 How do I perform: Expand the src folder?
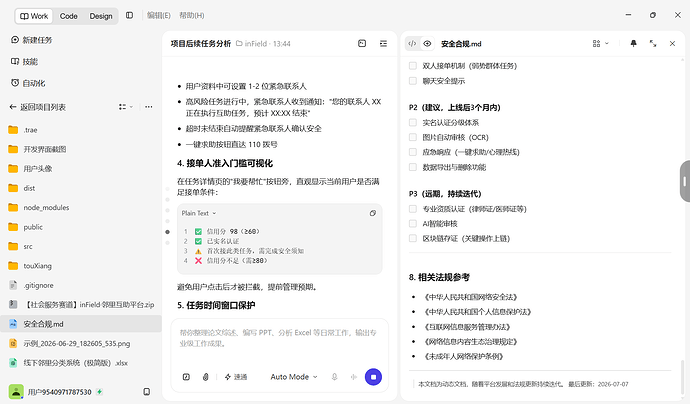click(81, 246)
